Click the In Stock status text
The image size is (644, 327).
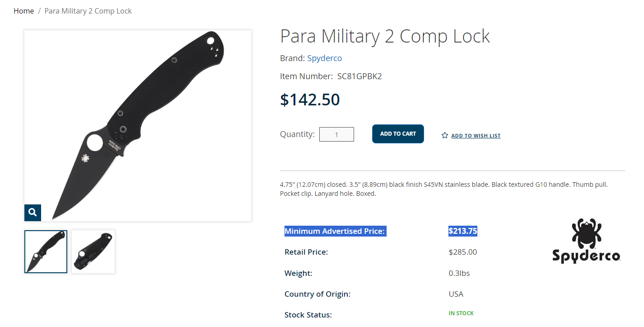click(461, 313)
